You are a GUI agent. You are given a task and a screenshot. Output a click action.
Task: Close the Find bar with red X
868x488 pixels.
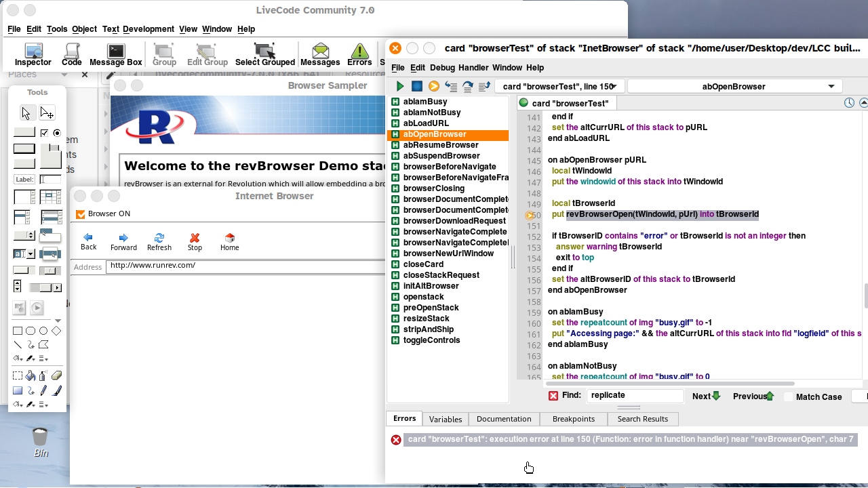tap(553, 396)
